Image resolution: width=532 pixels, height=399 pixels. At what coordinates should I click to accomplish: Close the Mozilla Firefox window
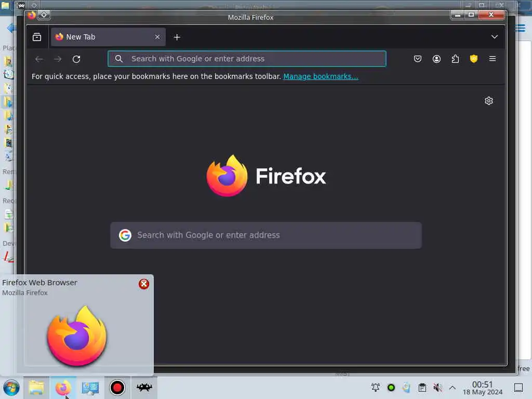[x=491, y=15]
